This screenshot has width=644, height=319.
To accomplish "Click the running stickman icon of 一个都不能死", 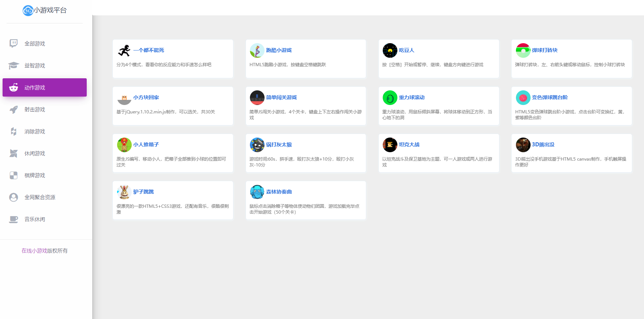I will 124,50.
